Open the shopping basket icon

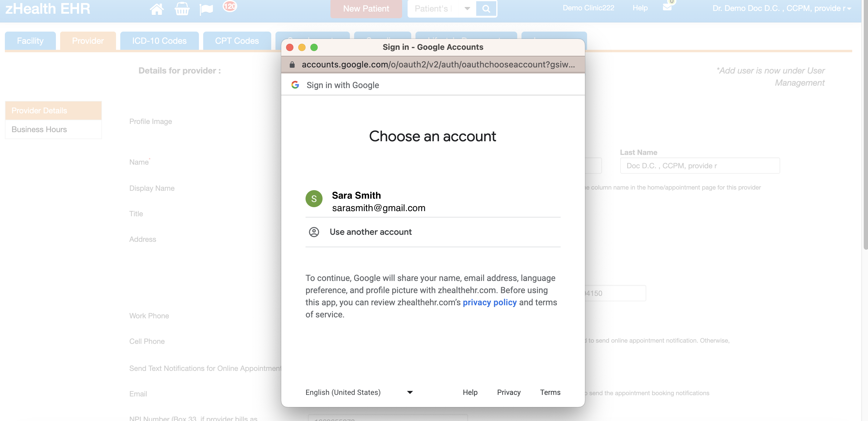click(x=182, y=9)
